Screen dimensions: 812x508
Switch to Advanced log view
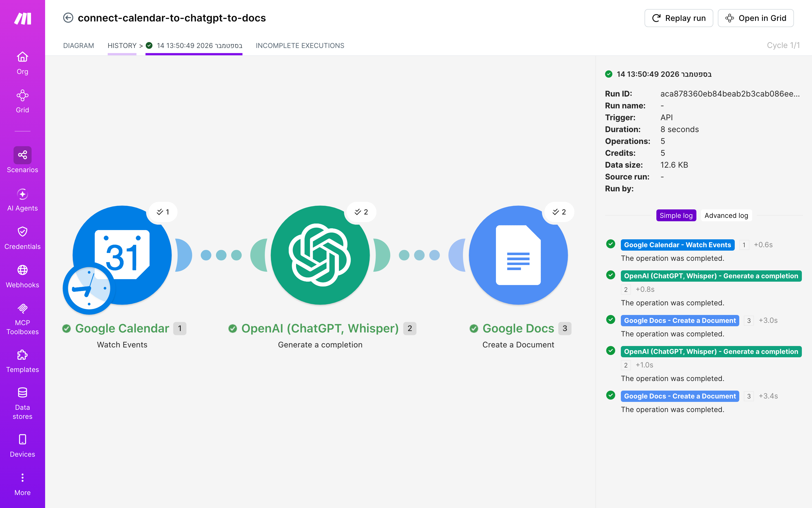726,215
